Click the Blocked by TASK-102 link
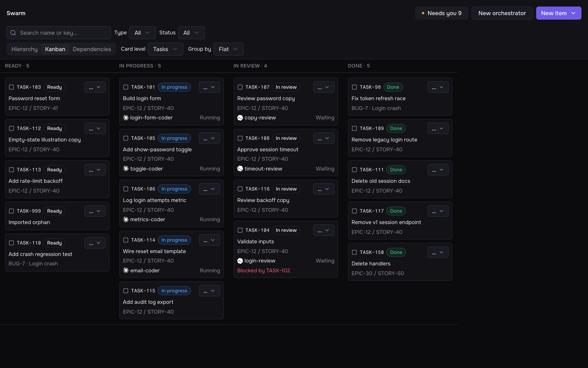 [264, 270]
